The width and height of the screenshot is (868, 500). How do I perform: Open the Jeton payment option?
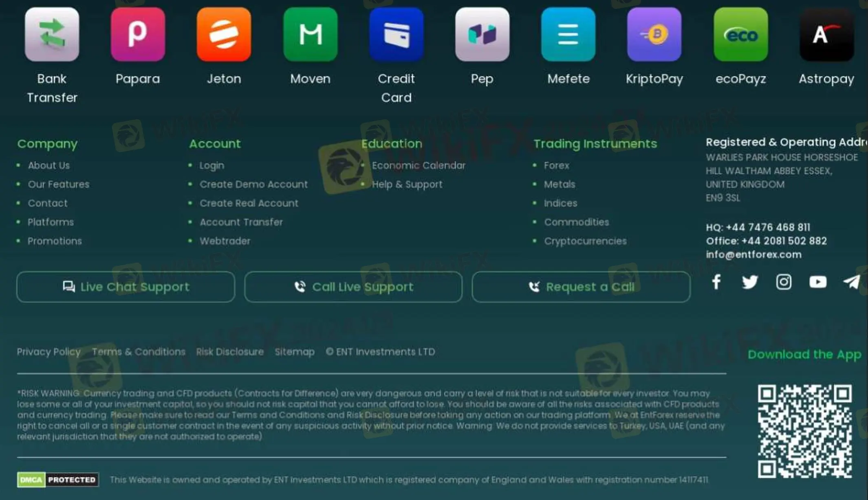click(223, 34)
